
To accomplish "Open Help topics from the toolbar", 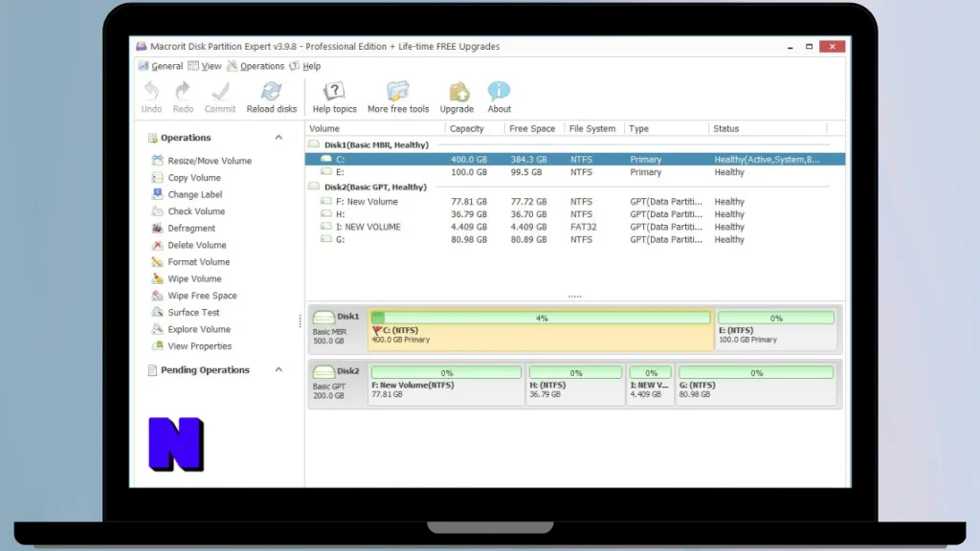I will pos(334,92).
